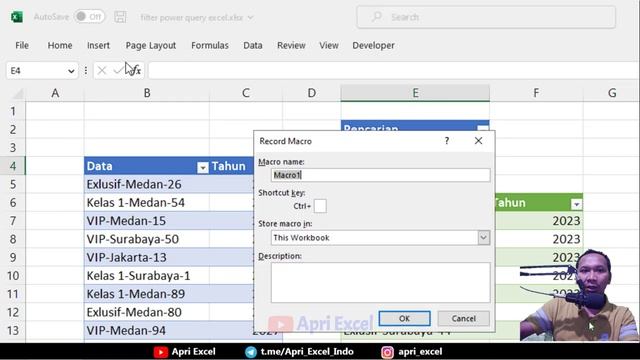Click the Instagram icon in bottom banner
This screenshot has height=360, width=640.
pyautogui.click(x=387, y=352)
